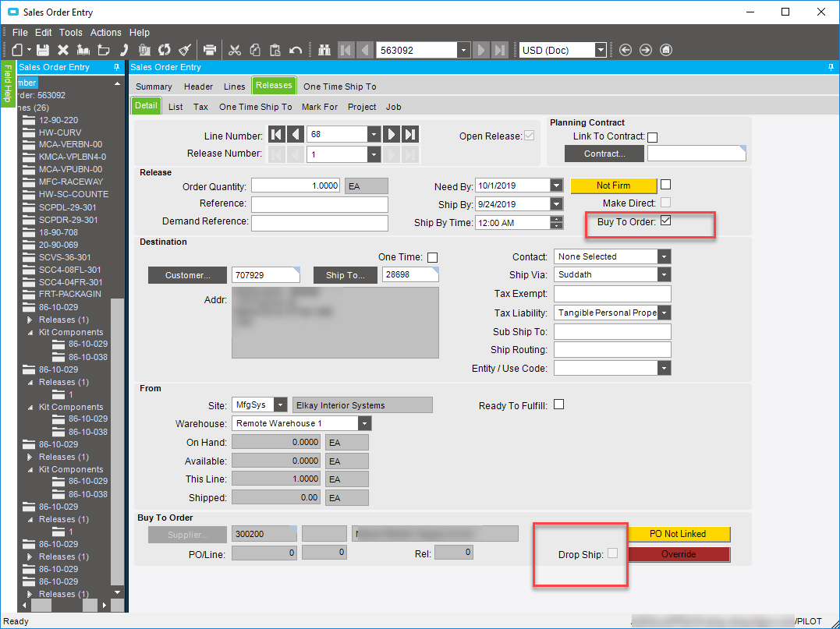The image size is (840, 629).
Task: Click the Home circle icon
Action: pyautogui.click(x=666, y=50)
